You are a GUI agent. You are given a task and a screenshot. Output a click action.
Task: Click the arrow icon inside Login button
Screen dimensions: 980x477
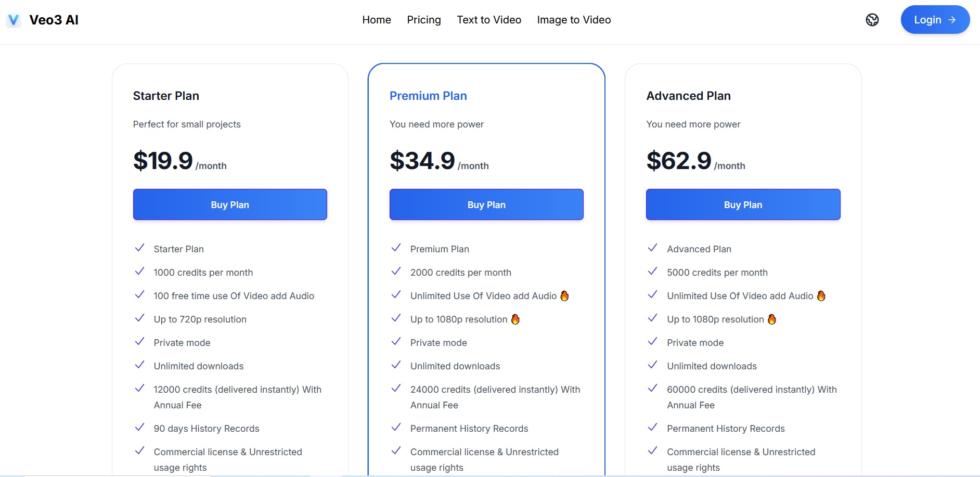(952, 20)
